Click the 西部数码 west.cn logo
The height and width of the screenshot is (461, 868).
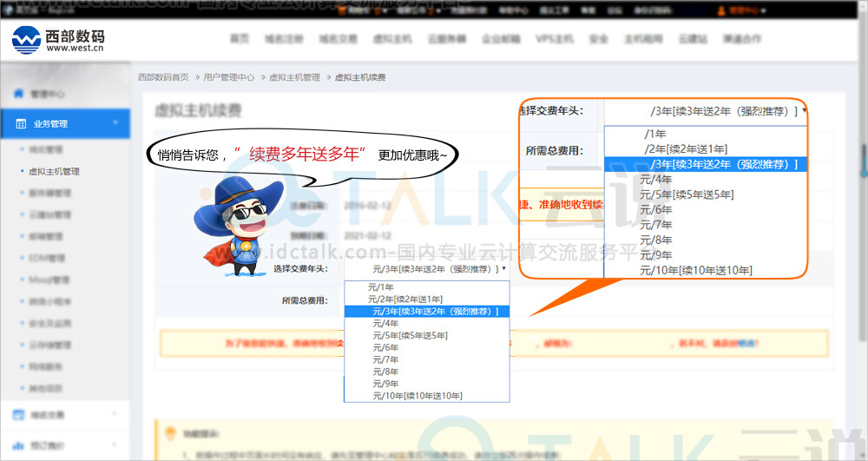click(x=57, y=40)
